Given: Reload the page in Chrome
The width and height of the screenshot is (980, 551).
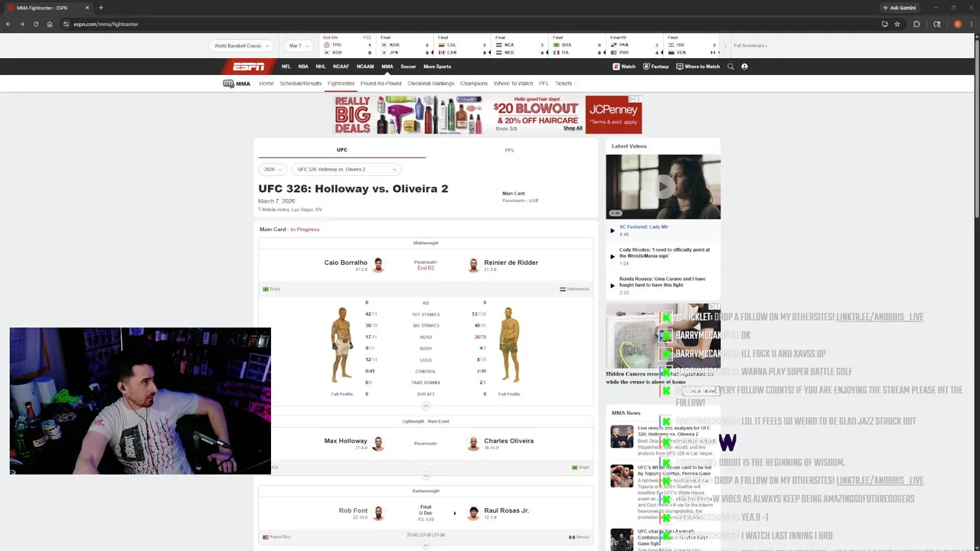Looking at the screenshot, I should (x=35, y=24).
